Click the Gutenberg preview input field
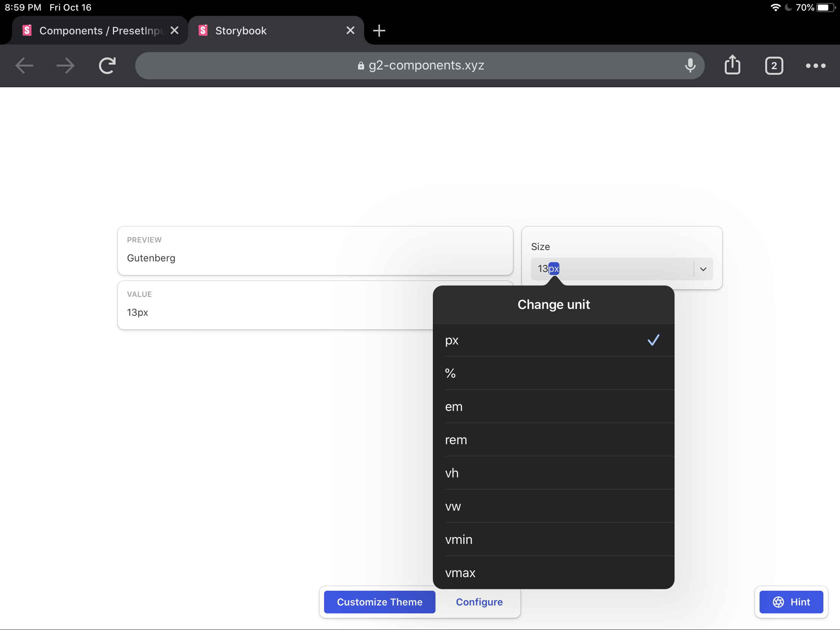The width and height of the screenshot is (840, 630). tap(266, 258)
